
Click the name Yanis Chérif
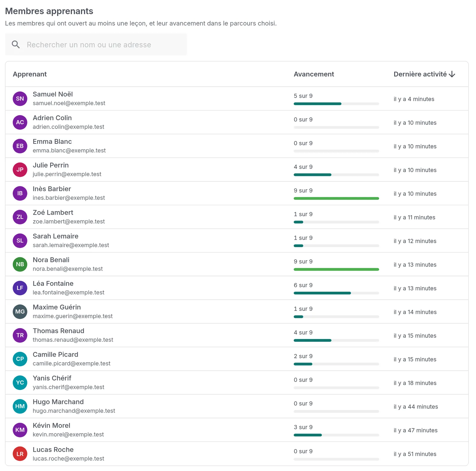pos(52,378)
